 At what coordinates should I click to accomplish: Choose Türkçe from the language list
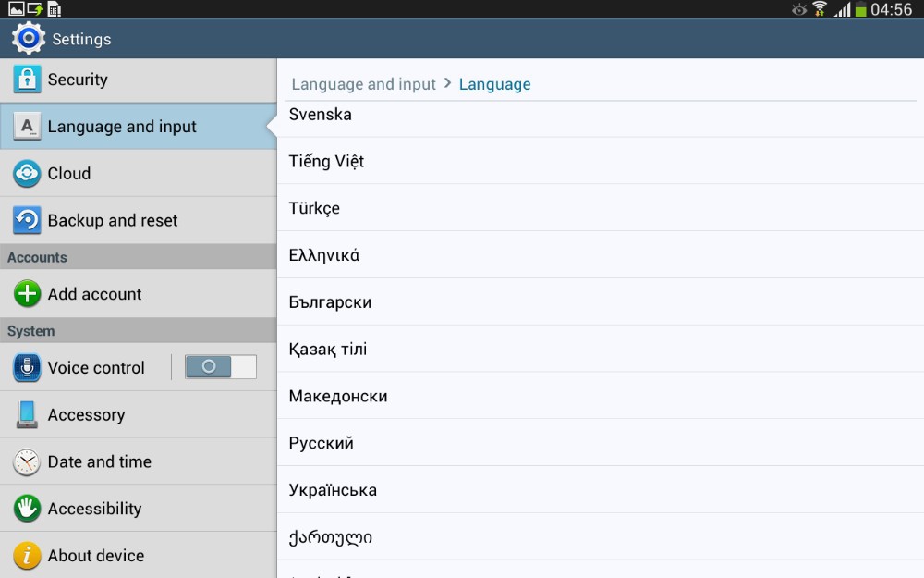[314, 208]
